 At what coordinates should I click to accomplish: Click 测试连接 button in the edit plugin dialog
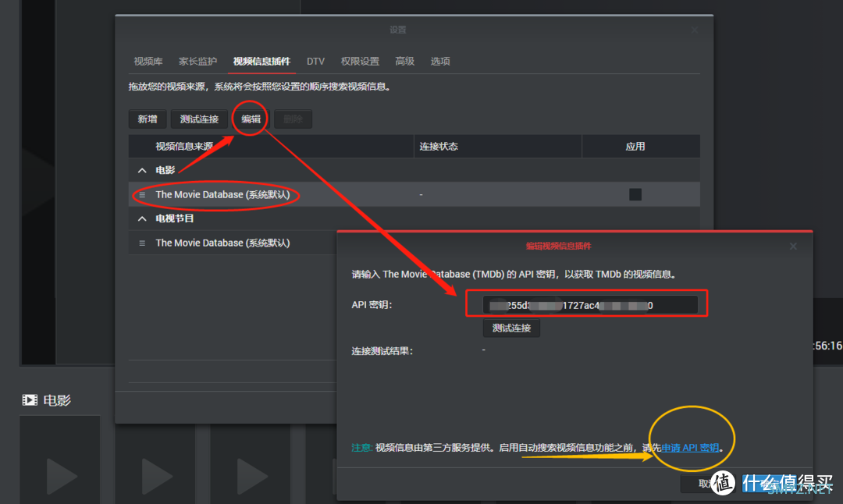pyautogui.click(x=511, y=328)
